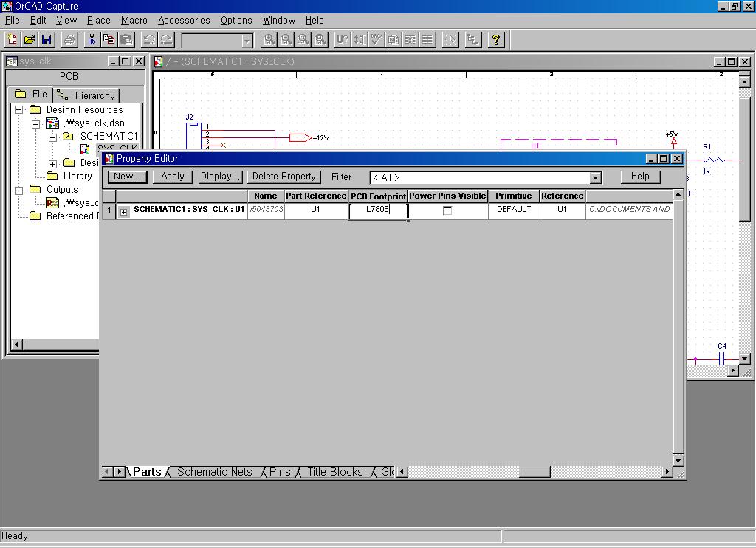Collapse the SCHEMATIC1 folder node
The image size is (756, 548).
point(52,137)
